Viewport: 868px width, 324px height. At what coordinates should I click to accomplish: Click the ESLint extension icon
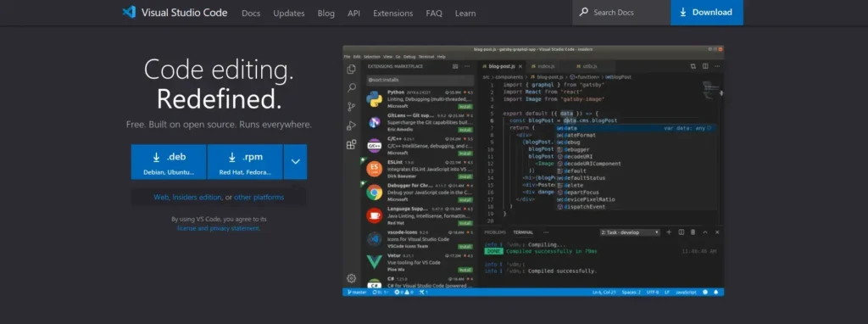click(x=374, y=169)
